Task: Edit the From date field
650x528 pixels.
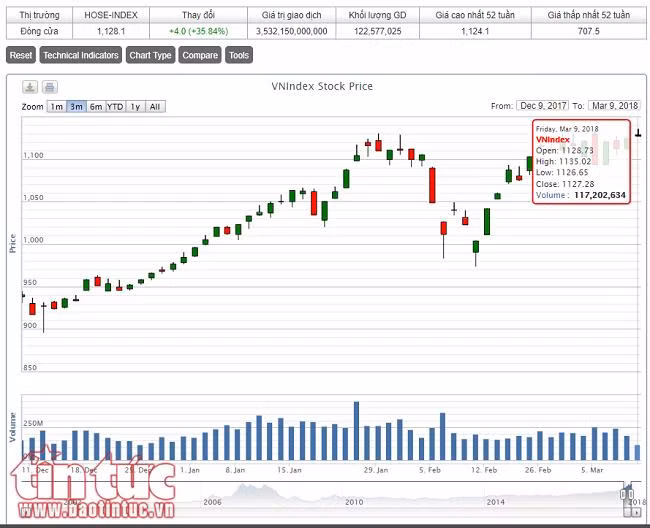Action: point(543,106)
